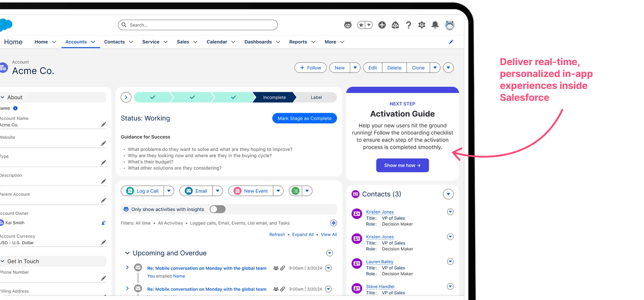This screenshot has width=644, height=300.
Task: Click the Steve Handler contact icon
Action: [x=357, y=288]
